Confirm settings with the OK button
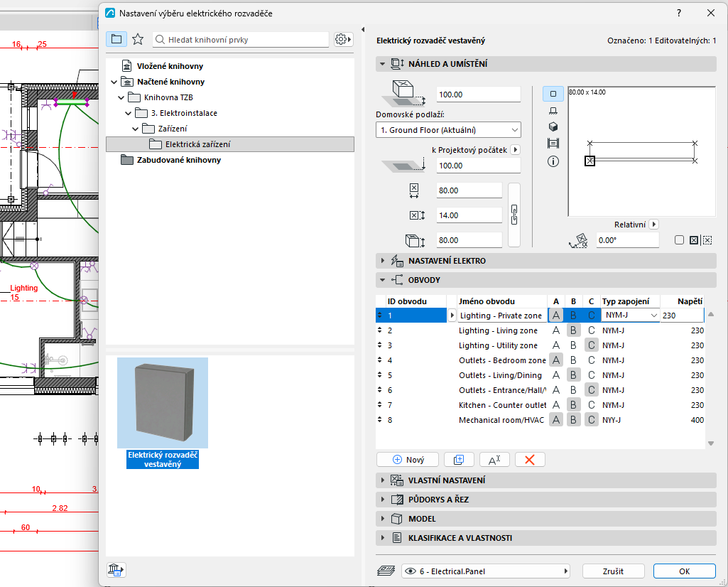 click(685, 571)
